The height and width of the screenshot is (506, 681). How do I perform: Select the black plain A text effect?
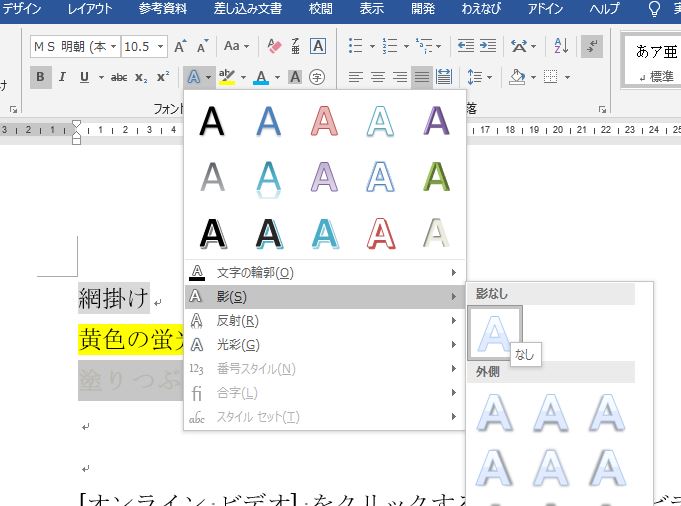coord(212,122)
